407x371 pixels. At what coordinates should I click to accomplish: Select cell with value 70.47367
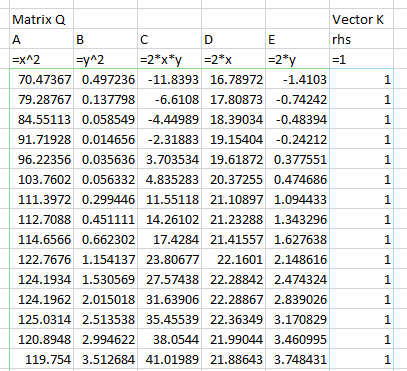click(41, 79)
